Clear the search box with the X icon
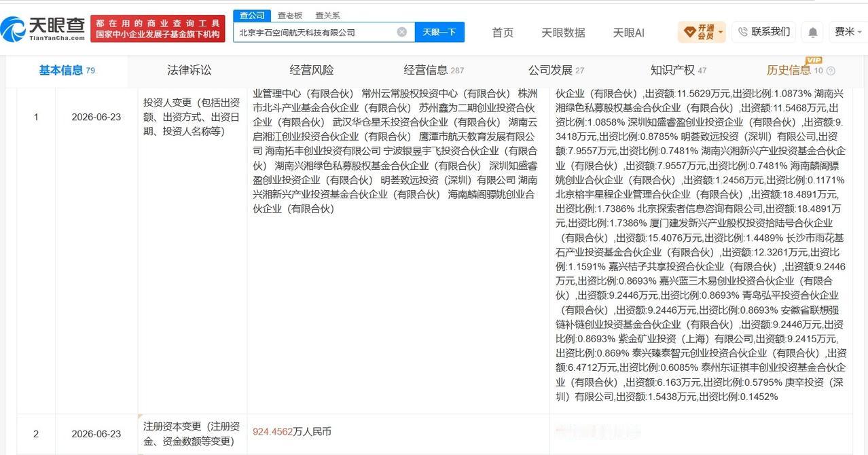The image size is (868, 455). pyautogui.click(x=401, y=32)
